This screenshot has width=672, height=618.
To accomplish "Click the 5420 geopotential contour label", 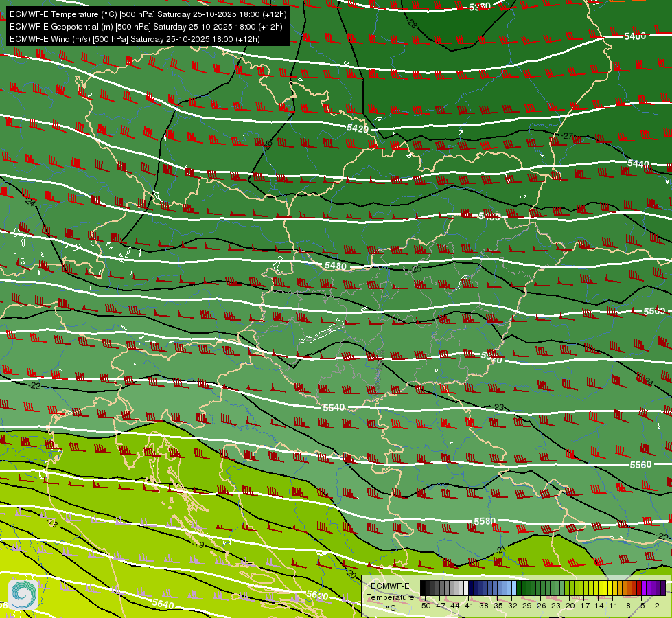I will click(358, 128).
